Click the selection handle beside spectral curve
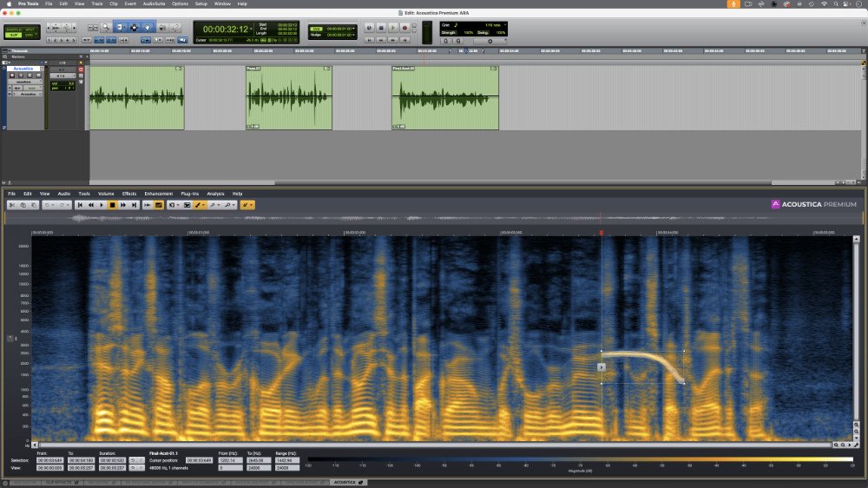This screenshot has width=868, height=488. (602, 366)
